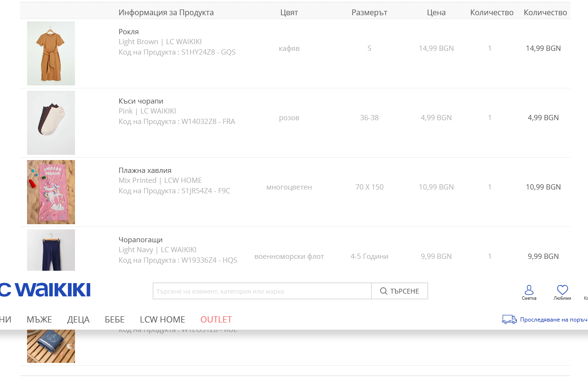Click the Чорапогащи product name
588x389 pixels.
140,240
